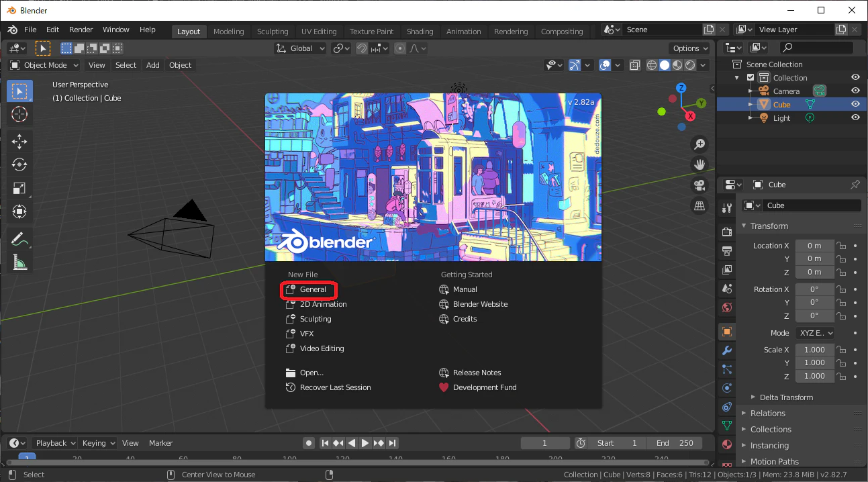Open the File menu
The width and height of the screenshot is (868, 482).
(30, 30)
